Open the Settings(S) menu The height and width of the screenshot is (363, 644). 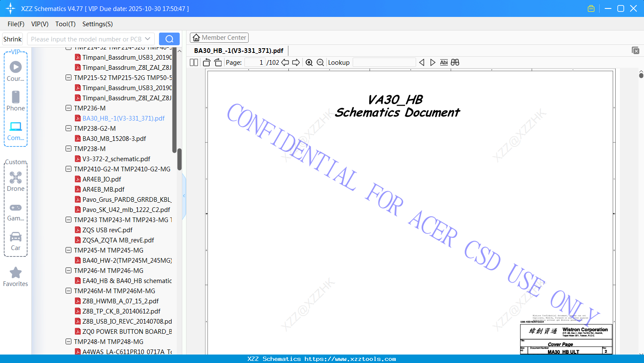[x=98, y=24]
